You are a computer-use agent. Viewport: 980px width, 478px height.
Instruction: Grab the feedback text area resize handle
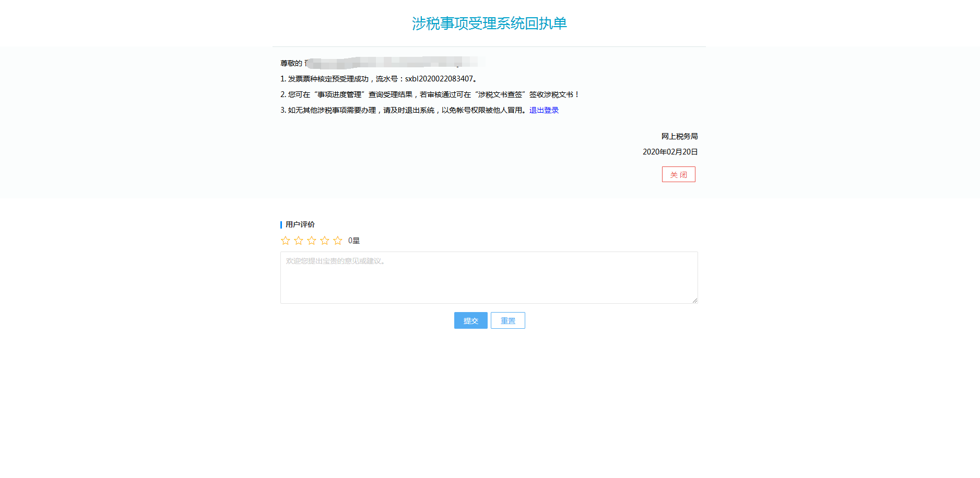click(x=695, y=300)
